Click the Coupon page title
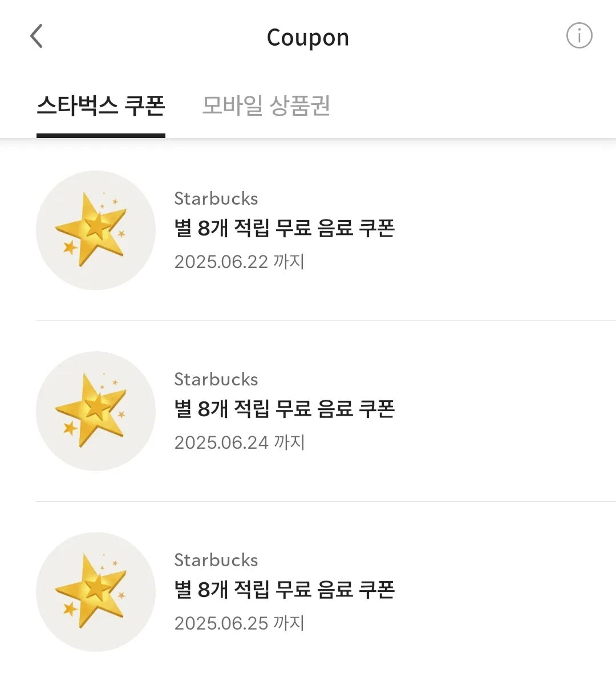Image resolution: width=616 pixels, height=674 pixels. [x=308, y=38]
